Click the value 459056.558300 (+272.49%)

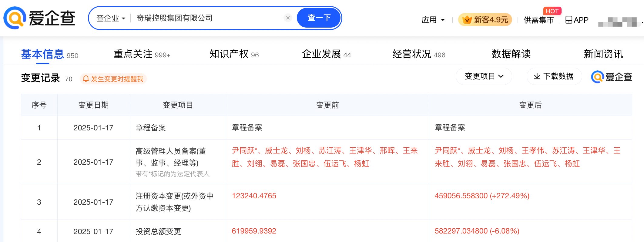tap(482, 196)
